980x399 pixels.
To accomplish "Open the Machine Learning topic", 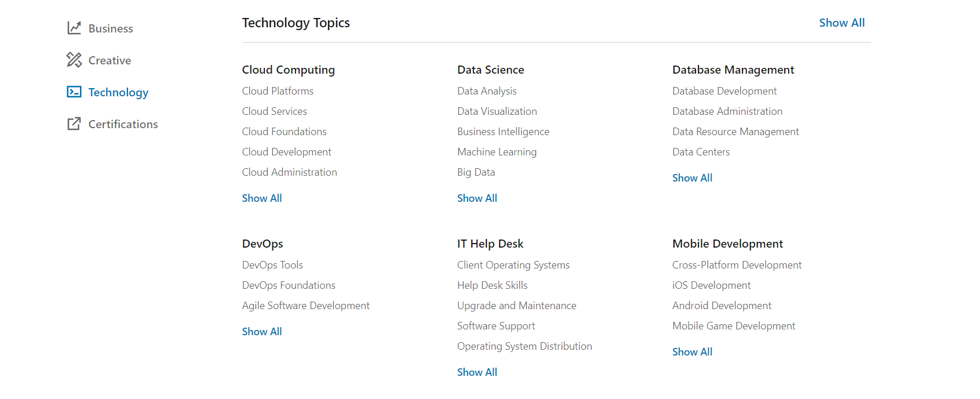I will [497, 152].
